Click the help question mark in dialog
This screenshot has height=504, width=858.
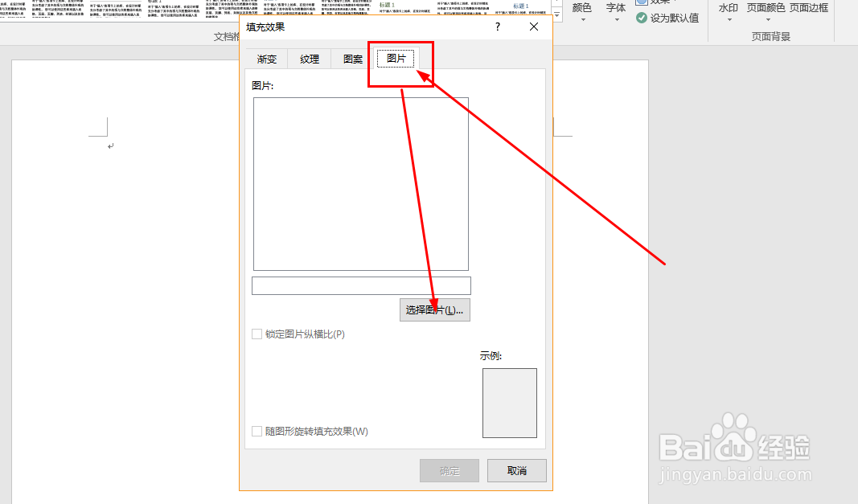point(497,27)
